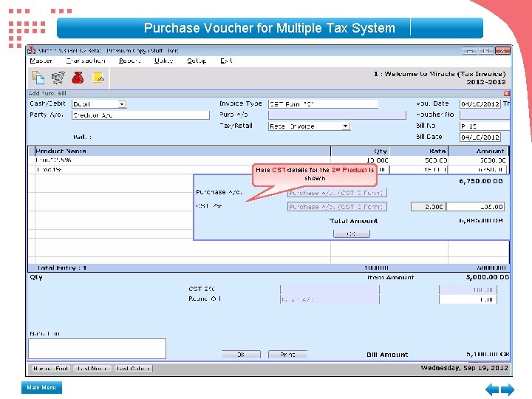Click the date Wednesday, Sep 19, 2012
This screenshot has height=399, width=532.
(465, 368)
